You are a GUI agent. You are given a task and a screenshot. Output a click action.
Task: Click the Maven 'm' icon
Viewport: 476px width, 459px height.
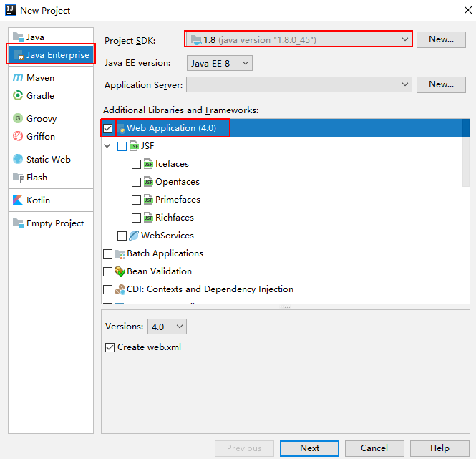(18, 77)
